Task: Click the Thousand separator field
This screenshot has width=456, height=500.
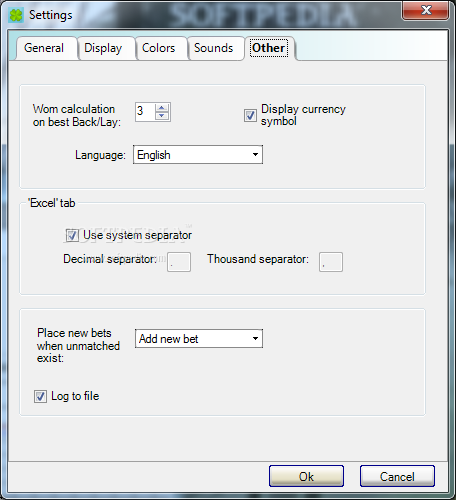Action: point(331,262)
